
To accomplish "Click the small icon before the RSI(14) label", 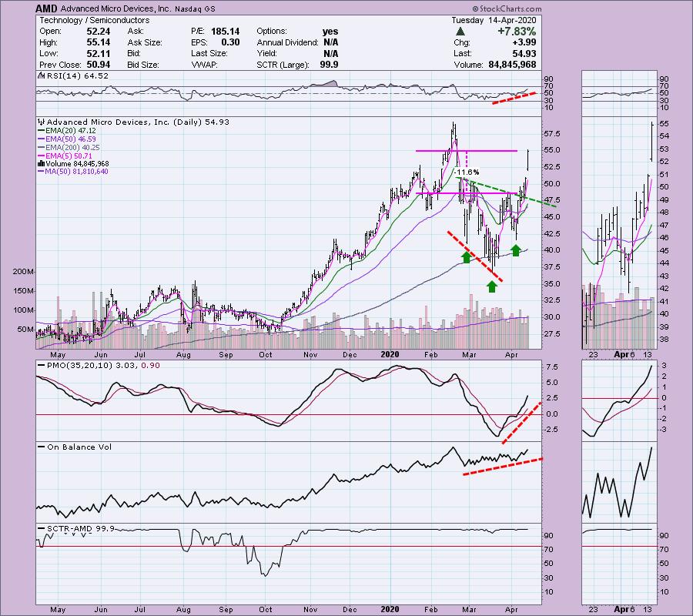I will 41,75.
